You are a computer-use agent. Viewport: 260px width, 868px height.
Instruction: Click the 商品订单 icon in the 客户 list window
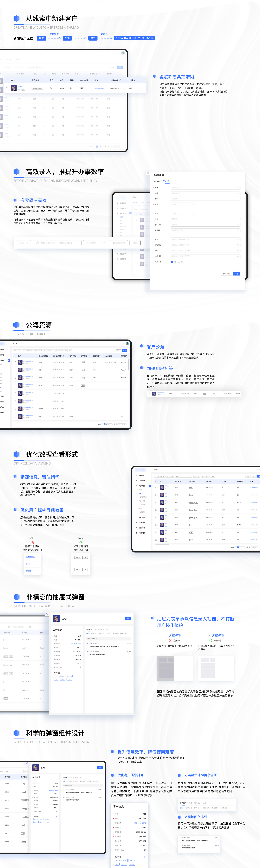136,528
